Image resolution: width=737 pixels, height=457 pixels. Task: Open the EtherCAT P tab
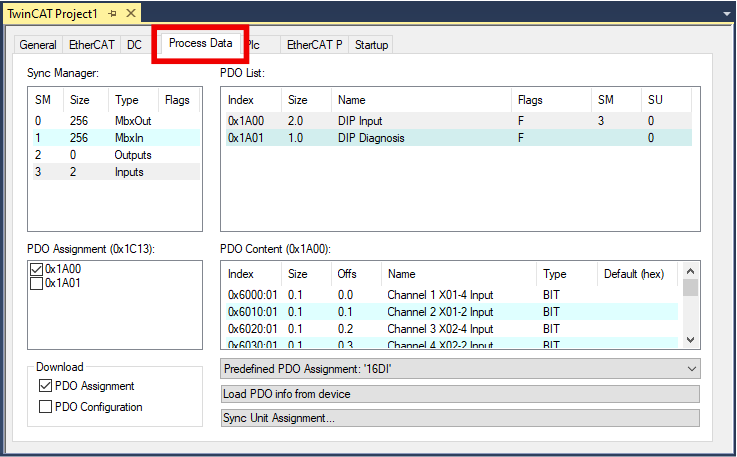click(314, 45)
